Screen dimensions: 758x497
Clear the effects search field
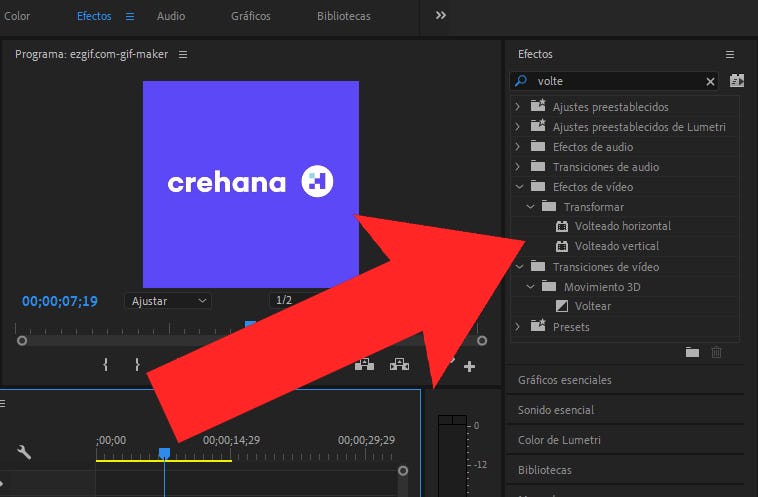coord(711,81)
